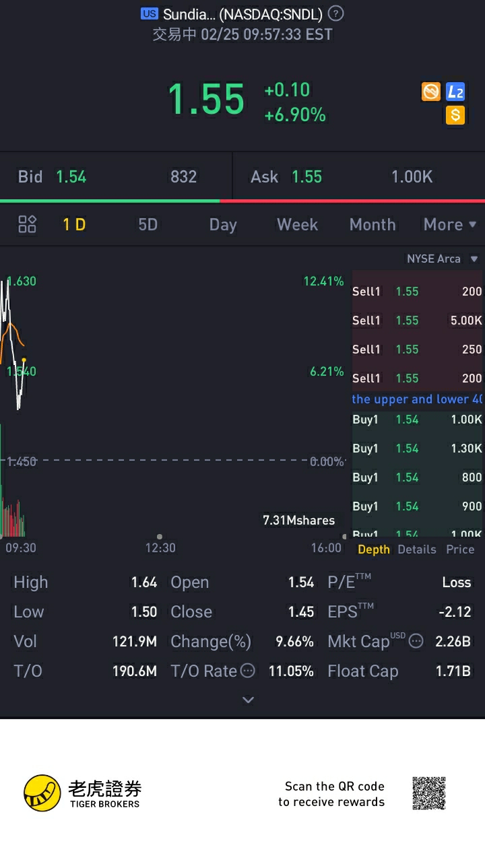Screen dimensions: 485x868
Task: Switch to the Details tab
Action: [x=417, y=549]
